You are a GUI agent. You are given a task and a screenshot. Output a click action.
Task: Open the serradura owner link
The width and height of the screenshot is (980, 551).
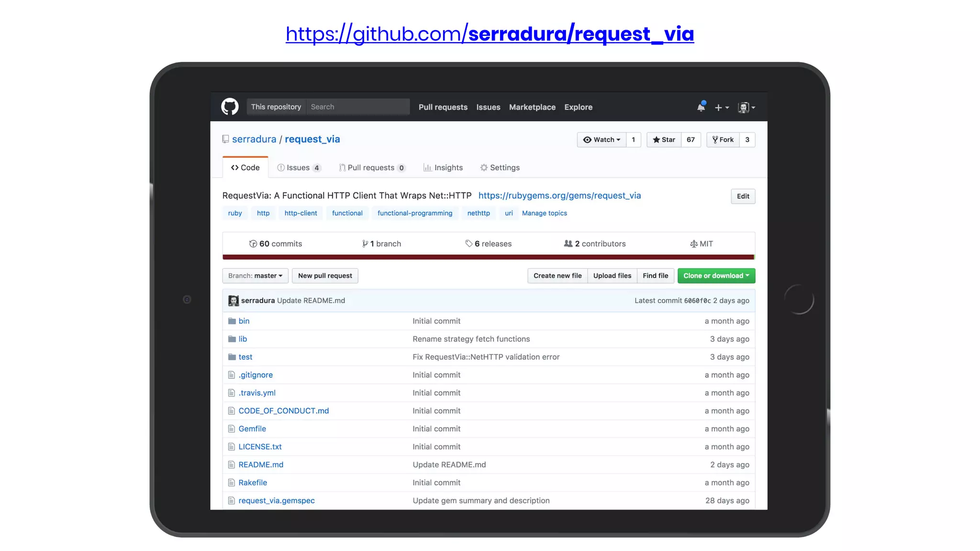point(254,139)
